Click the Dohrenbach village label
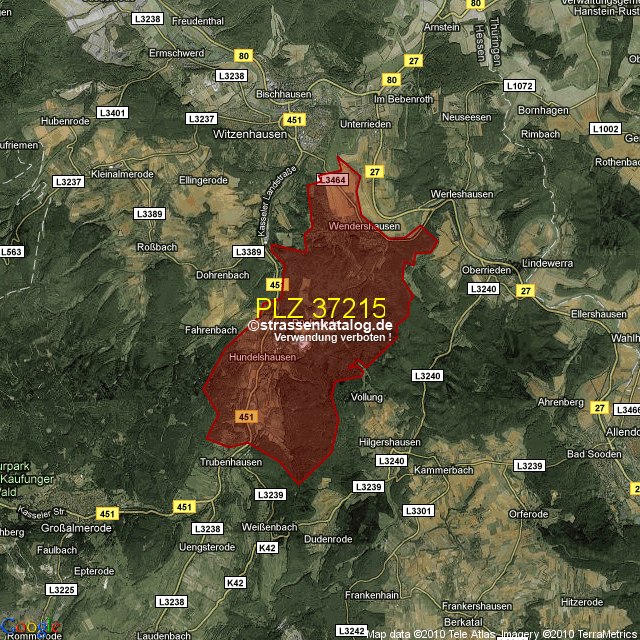Viewport: 640px width, 640px height. 222,274
